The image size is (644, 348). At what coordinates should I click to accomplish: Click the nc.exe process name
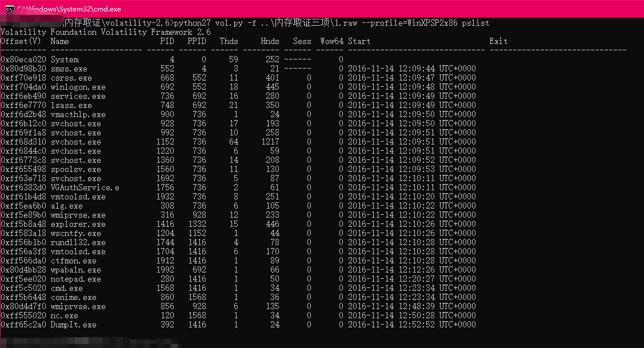[64, 315]
